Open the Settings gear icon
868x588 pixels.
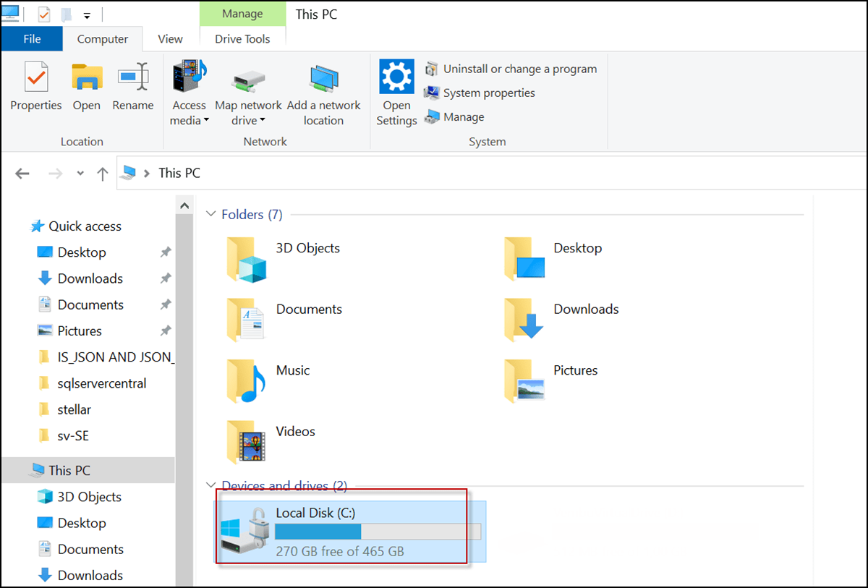point(396,76)
